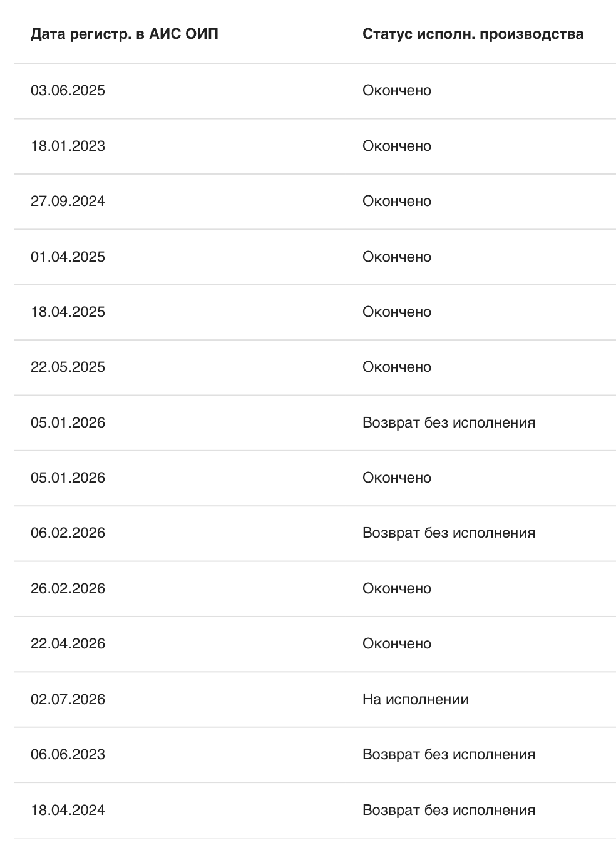Select the row dated 18.01.2023
Image resolution: width=616 pixels, height=845 pixels.
click(x=315, y=146)
